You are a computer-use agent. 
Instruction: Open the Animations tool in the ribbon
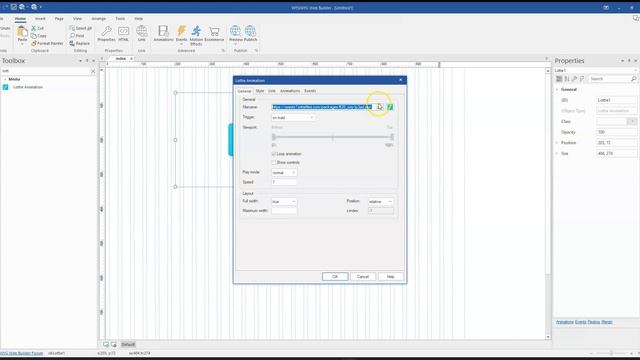click(x=163, y=33)
